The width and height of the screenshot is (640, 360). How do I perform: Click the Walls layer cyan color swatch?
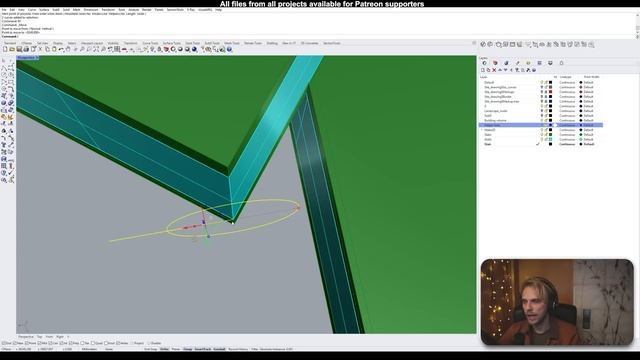550,139
